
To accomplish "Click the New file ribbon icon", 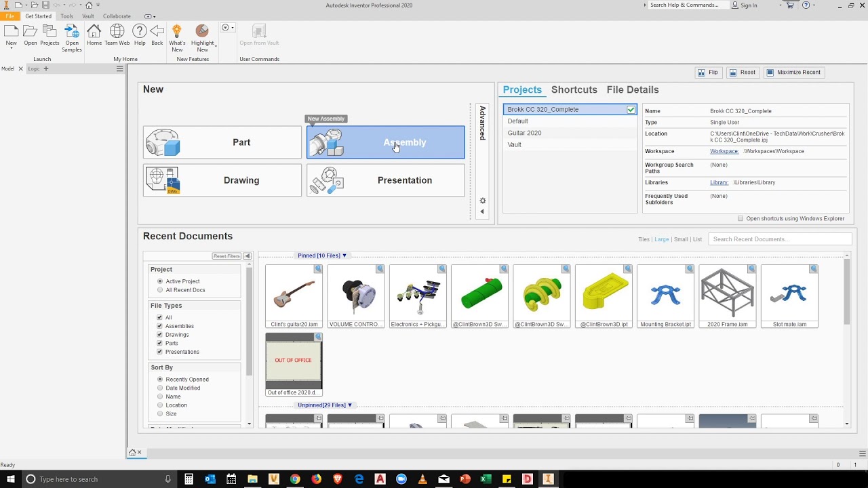I will click(x=11, y=35).
